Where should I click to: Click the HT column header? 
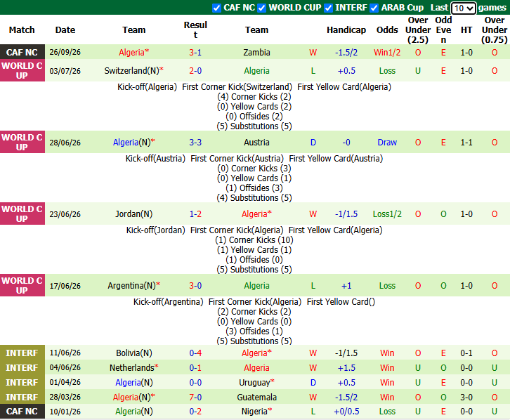[466, 30]
